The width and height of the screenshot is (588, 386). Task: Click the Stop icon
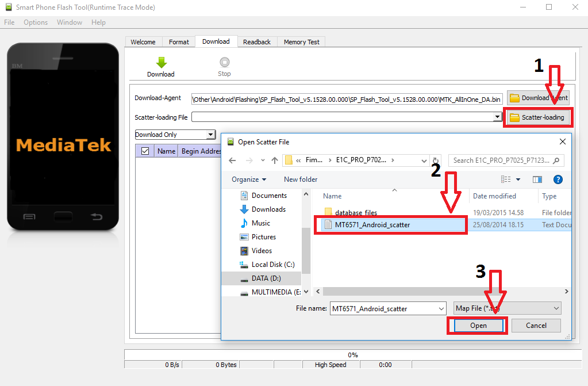pos(224,62)
